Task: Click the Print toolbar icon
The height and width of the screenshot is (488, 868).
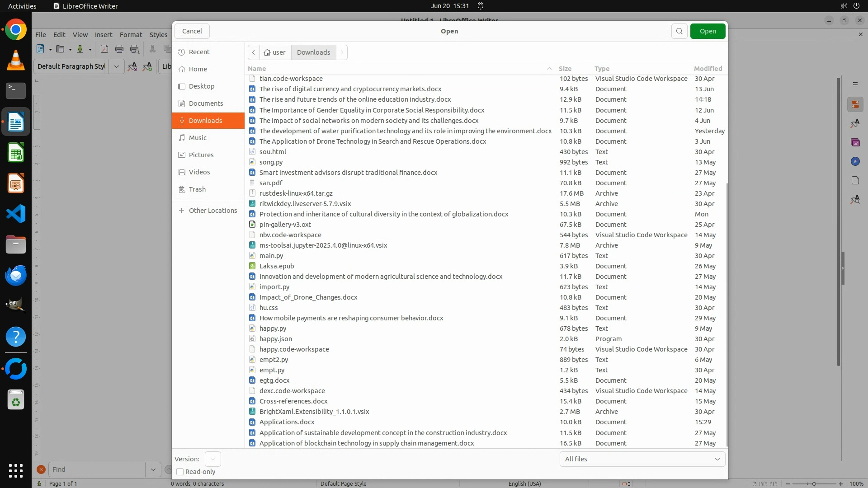Action: pos(119,49)
